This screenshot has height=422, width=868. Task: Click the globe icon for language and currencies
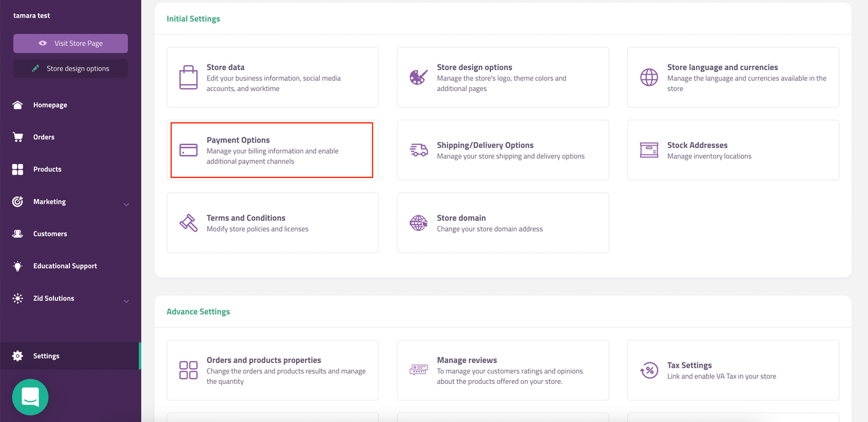click(649, 77)
